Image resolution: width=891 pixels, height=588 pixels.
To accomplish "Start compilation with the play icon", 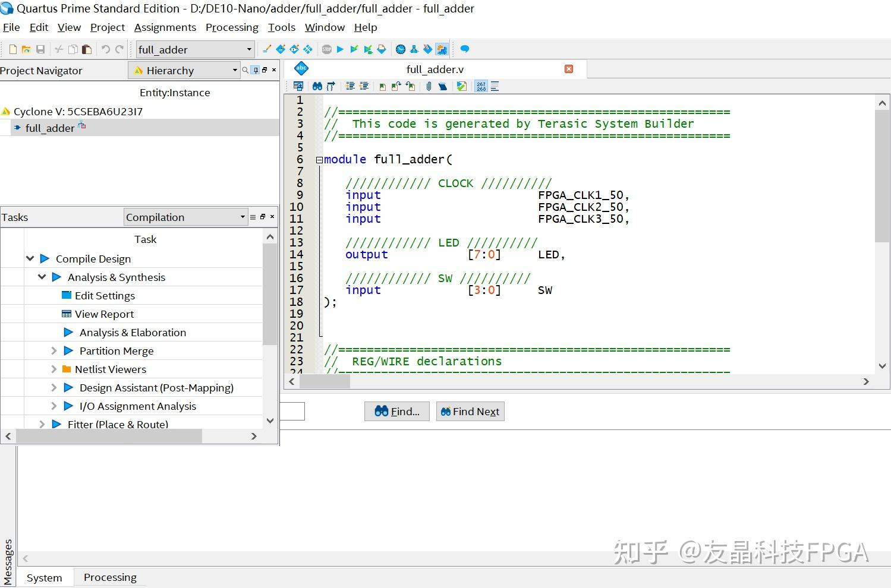I will (x=340, y=49).
